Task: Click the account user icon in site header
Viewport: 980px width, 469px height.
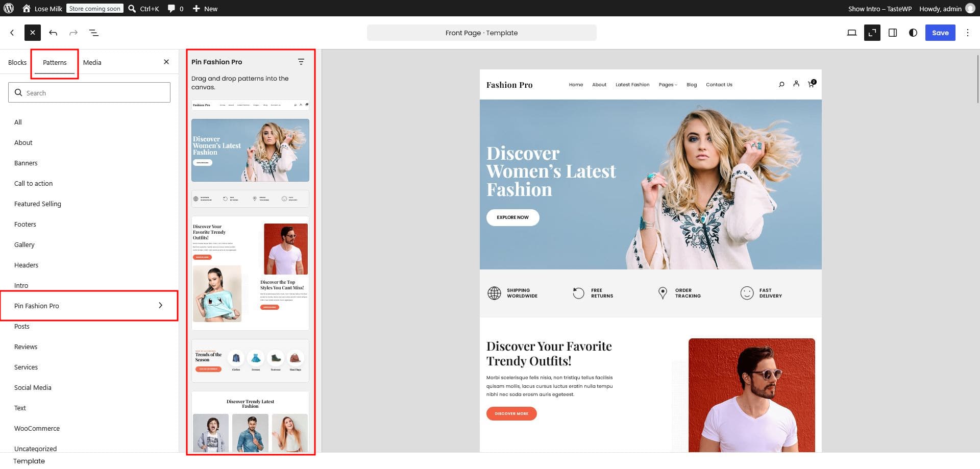Action: tap(796, 84)
